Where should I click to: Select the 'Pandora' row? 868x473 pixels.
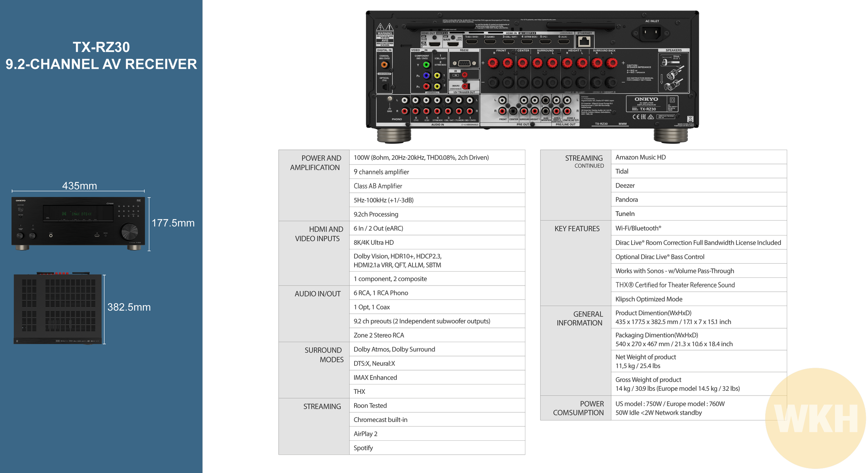[699, 199]
